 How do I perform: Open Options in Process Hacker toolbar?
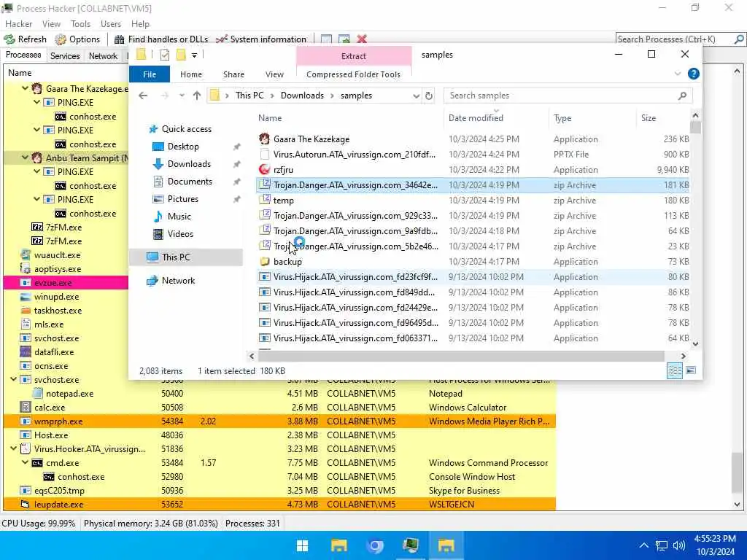point(77,39)
